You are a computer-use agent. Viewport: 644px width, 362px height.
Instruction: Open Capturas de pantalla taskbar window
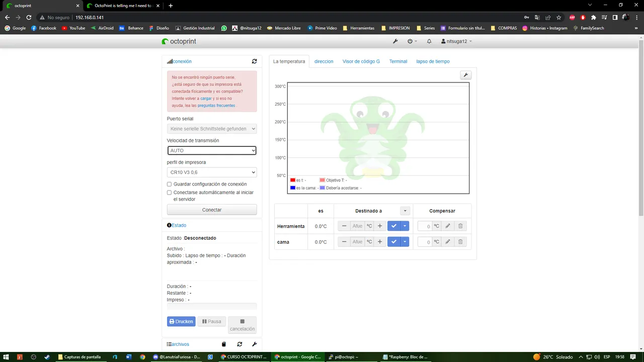(x=79, y=357)
